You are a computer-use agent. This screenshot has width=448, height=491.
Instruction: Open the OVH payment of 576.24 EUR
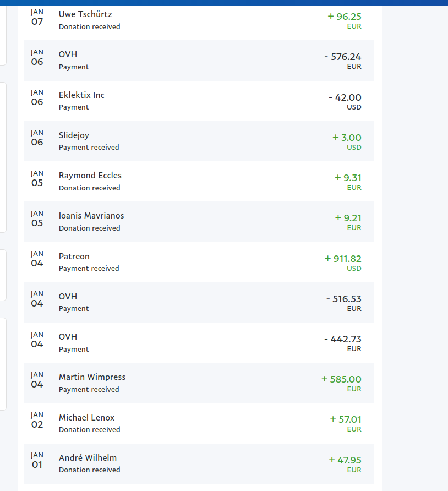199,61
